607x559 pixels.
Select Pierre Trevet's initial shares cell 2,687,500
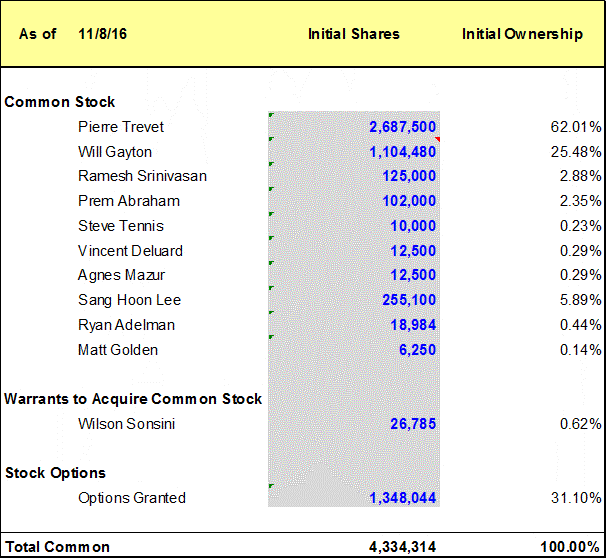(402, 127)
